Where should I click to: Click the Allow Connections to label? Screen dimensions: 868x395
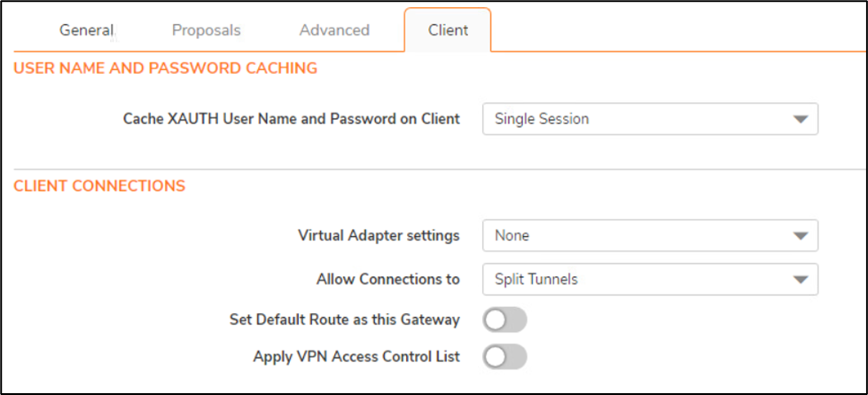(x=387, y=280)
